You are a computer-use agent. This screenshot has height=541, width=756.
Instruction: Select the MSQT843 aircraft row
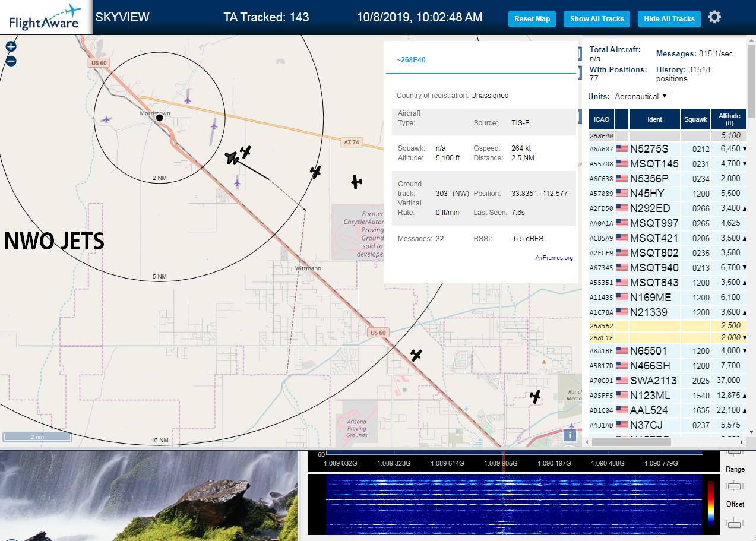pyautogui.click(x=668, y=282)
